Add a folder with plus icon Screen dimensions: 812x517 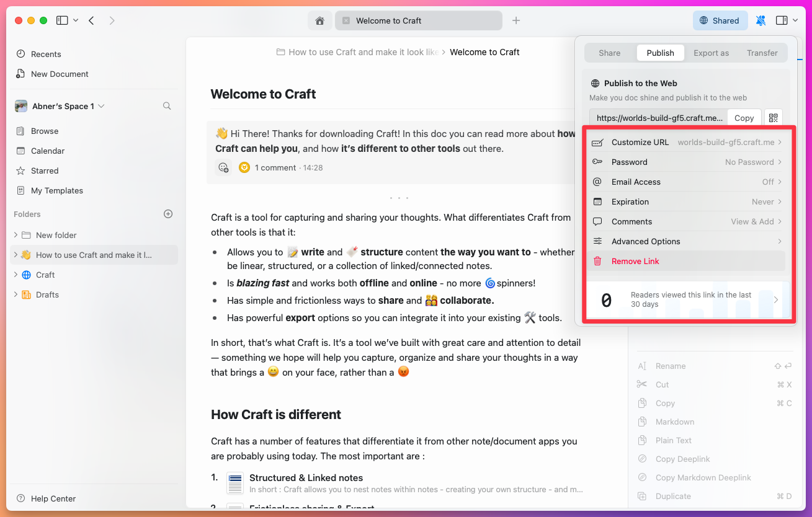[x=168, y=214]
